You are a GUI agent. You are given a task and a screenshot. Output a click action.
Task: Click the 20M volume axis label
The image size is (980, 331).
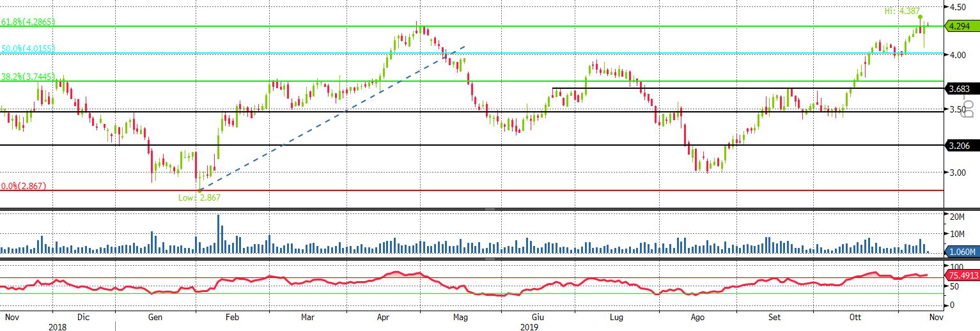[958, 217]
